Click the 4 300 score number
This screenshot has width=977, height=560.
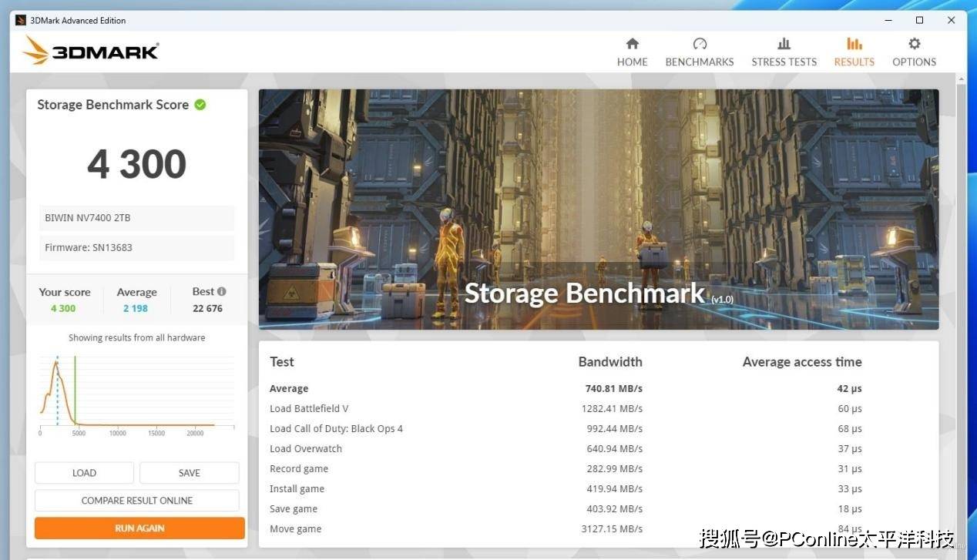pyautogui.click(x=137, y=164)
